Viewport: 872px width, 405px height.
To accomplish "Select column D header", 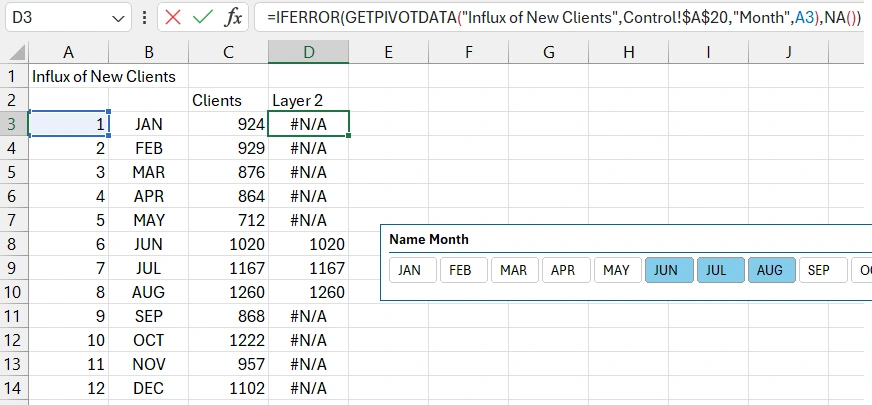I will pos(308,52).
